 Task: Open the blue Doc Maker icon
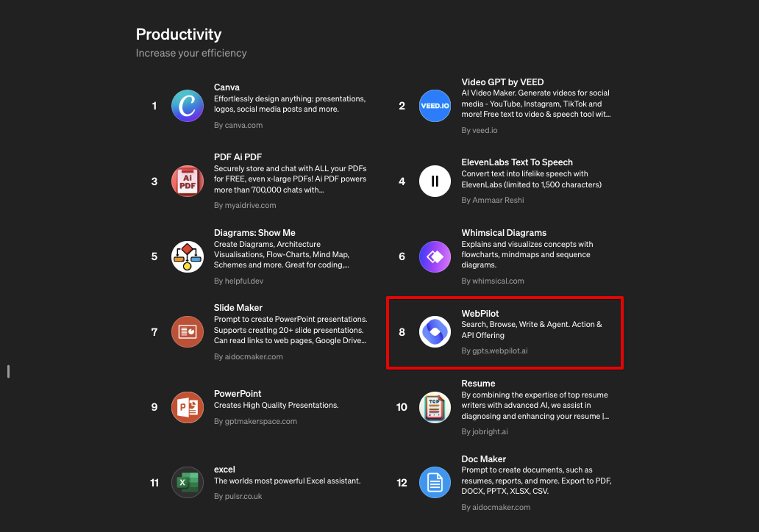435,483
